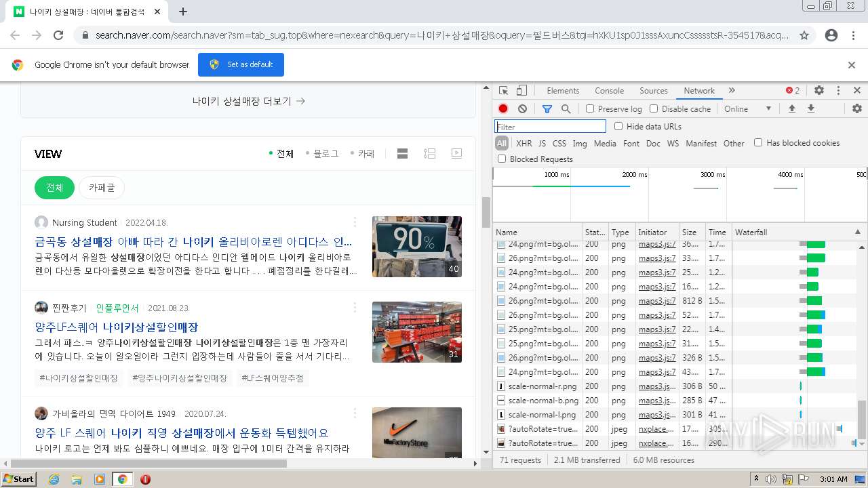Screen dimensions: 868x488
Task: Open the DevTools three-dot customize menu
Action: point(838,90)
